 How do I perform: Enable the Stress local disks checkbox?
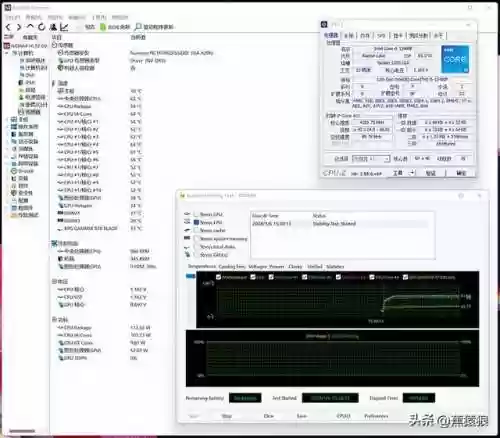[196, 247]
